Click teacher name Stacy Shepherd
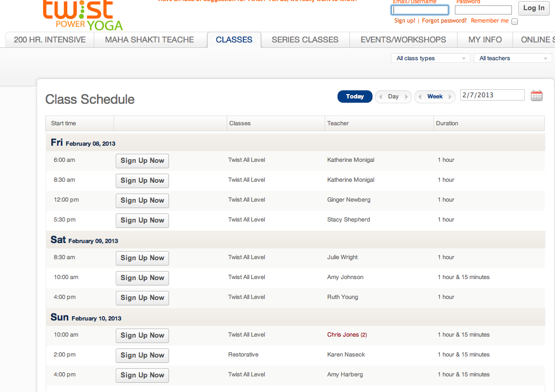 (x=348, y=219)
